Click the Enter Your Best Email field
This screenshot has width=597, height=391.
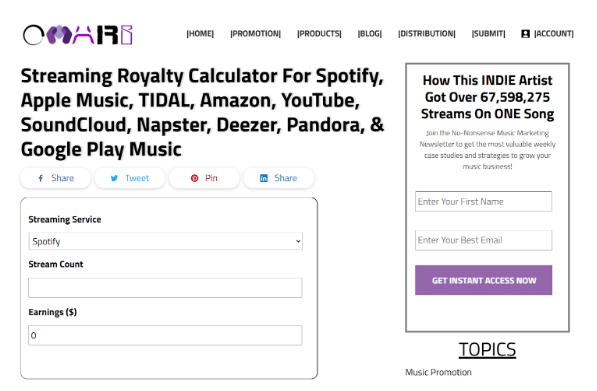(x=484, y=240)
